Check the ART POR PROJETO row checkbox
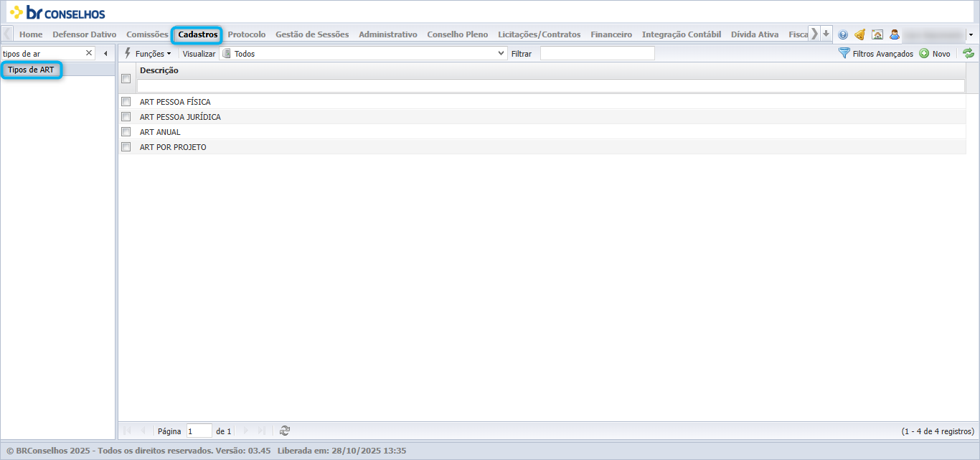The image size is (980, 460). pyautogui.click(x=126, y=146)
